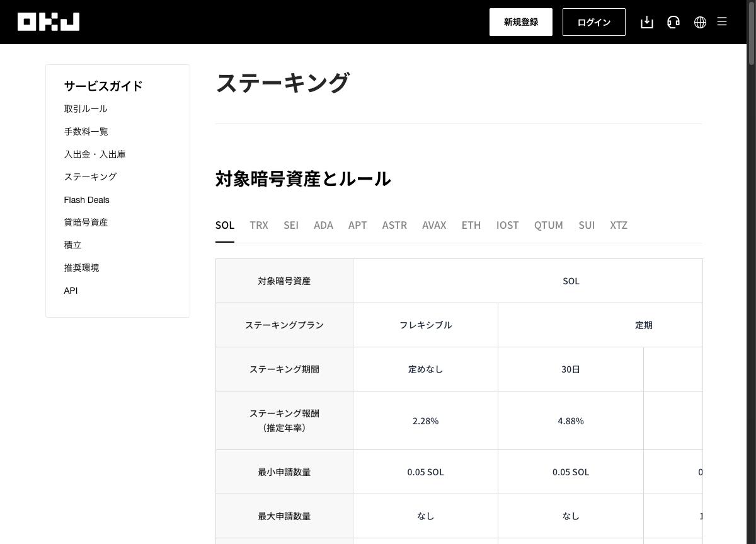
Task: Switch to the XTZ tab
Action: 619,225
